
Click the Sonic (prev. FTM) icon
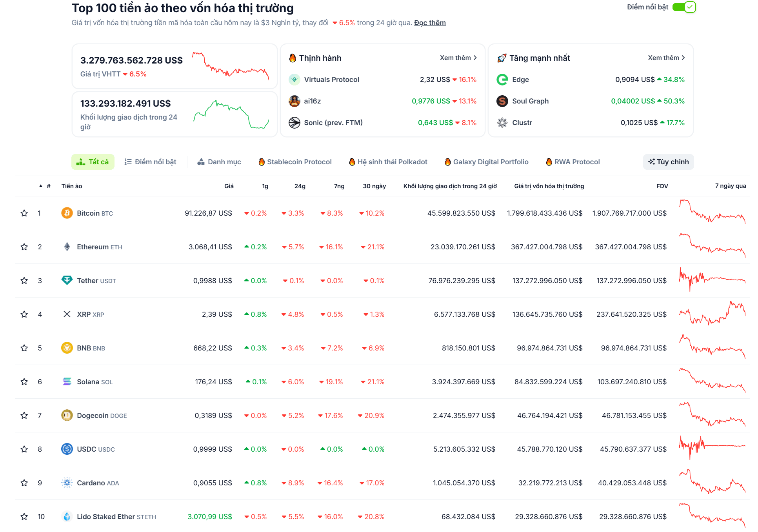(x=294, y=123)
